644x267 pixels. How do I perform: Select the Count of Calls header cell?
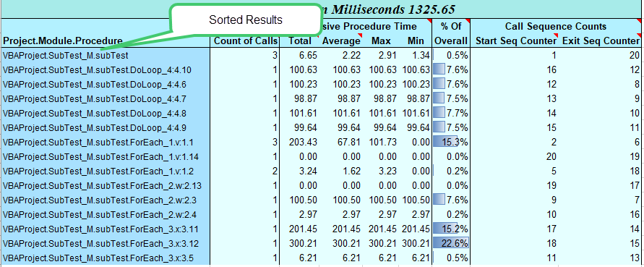tap(246, 41)
